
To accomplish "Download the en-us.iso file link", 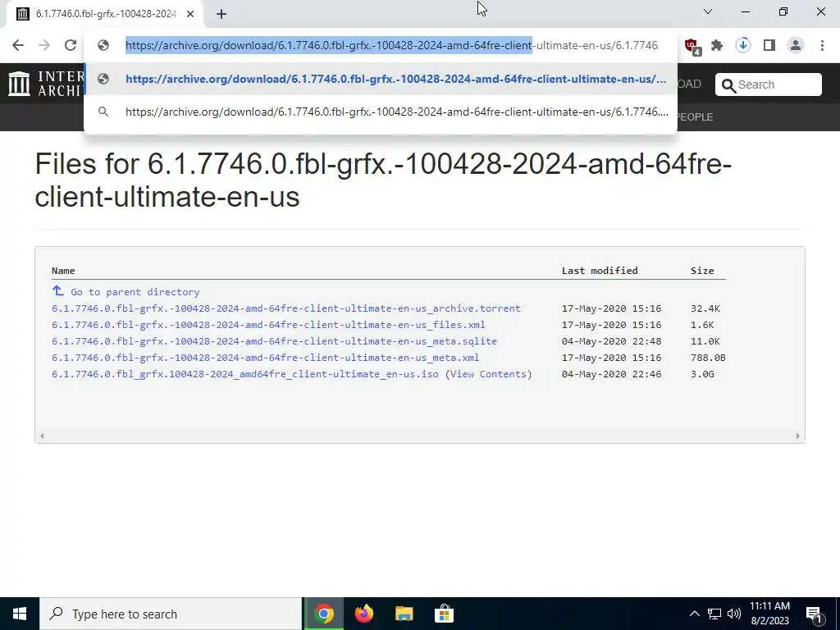I will coord(244,374).
